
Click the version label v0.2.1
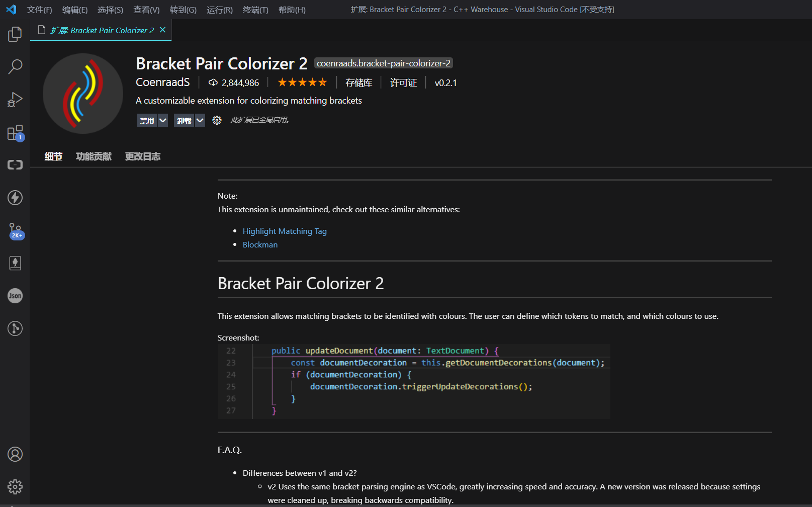point(446,83)
